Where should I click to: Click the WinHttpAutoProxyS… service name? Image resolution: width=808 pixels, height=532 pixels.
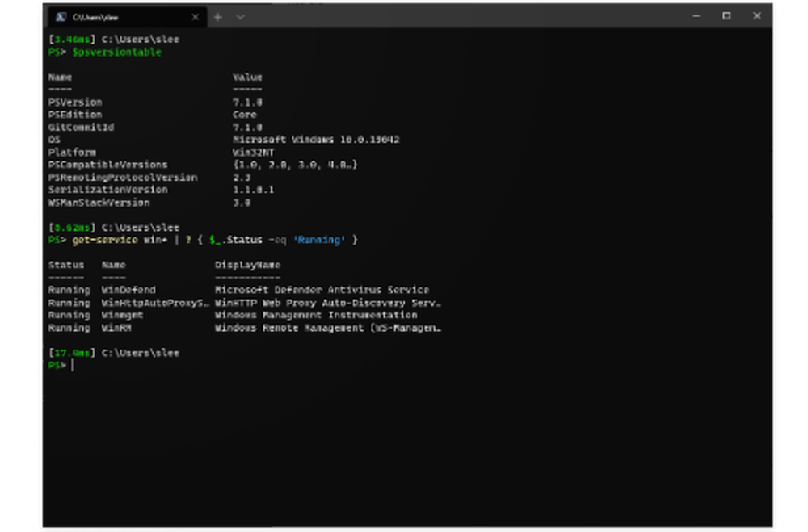155,303
